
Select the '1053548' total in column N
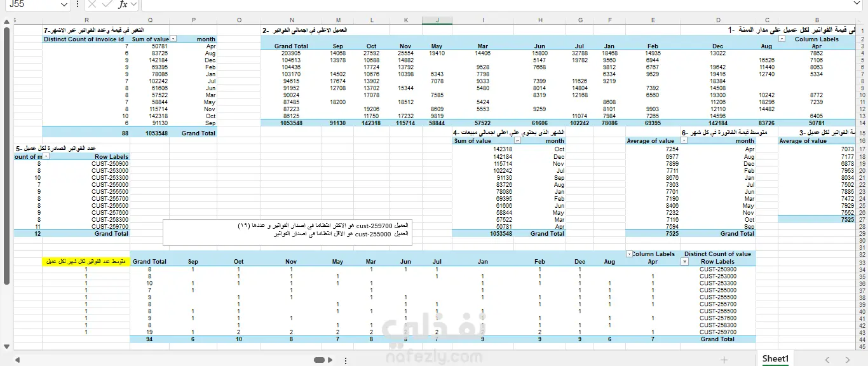[x=292, y=123]
